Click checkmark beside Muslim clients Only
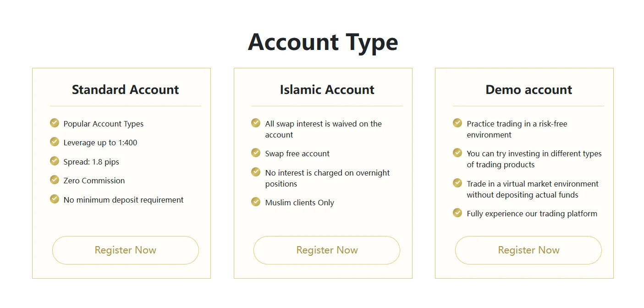The image size is (644, 308). click(256, 202)
